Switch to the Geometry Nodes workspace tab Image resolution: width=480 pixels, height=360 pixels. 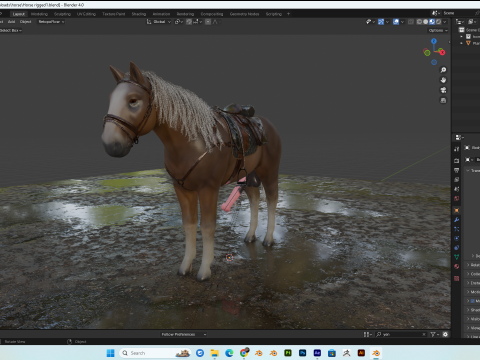click(244, 14)
